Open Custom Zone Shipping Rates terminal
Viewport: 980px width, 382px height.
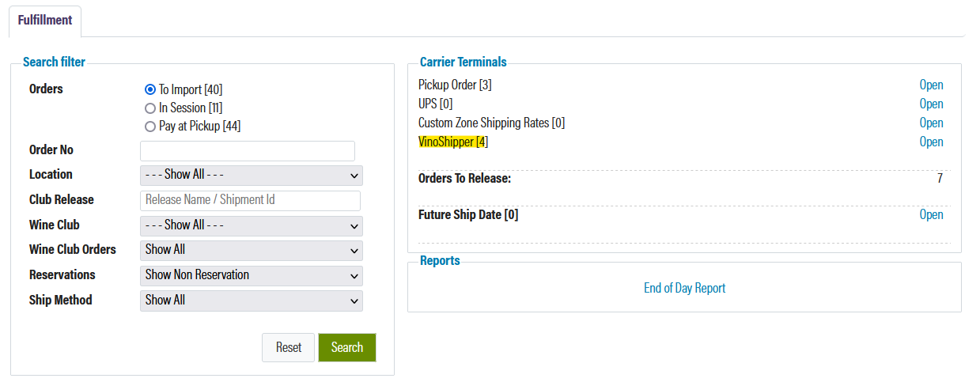pyautogui.click(x=931, y=123)
